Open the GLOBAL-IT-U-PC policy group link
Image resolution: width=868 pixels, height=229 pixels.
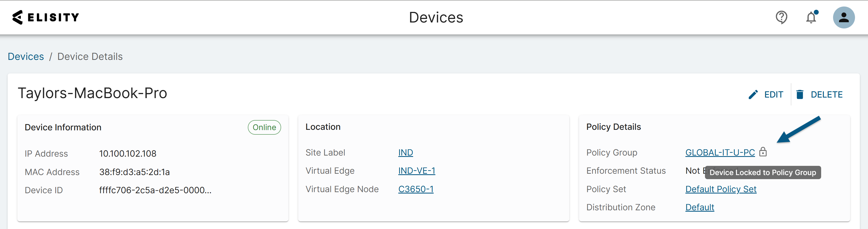click(x=720, y=153)
